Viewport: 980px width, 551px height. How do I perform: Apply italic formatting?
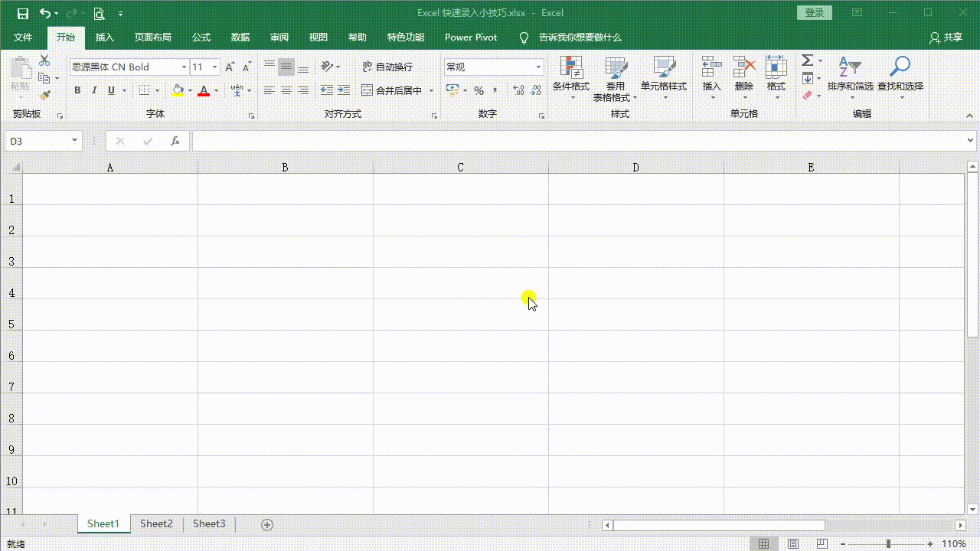(x=93, y=90)
